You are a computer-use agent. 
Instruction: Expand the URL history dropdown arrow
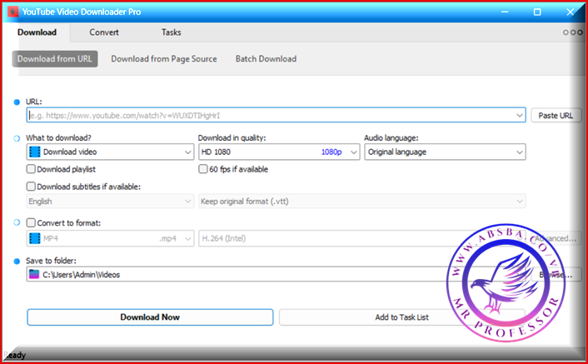pyautogui.click(x=520, y=115)
